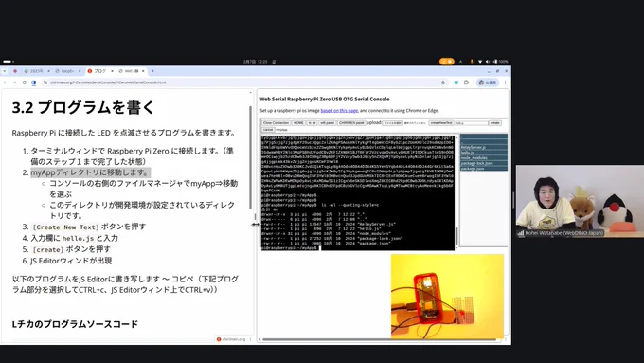Switch to the Web Serial console tab
This screenshot has height=363, width=644.
tap(132, 71)
